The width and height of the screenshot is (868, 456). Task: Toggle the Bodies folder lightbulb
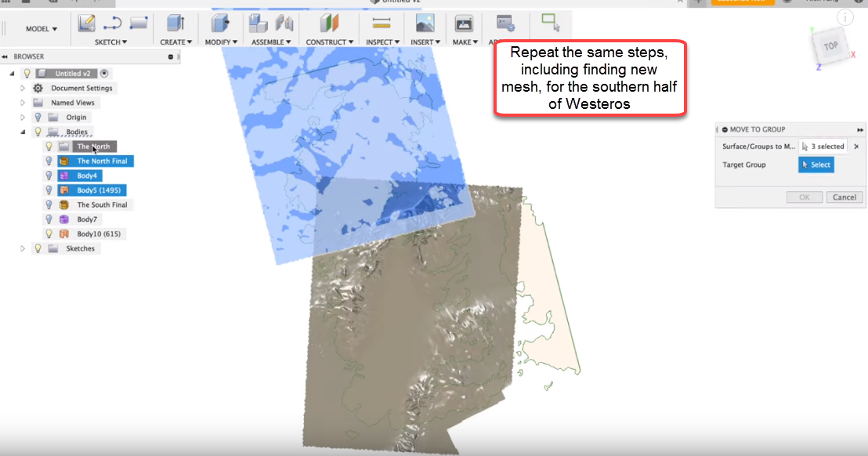38,132
